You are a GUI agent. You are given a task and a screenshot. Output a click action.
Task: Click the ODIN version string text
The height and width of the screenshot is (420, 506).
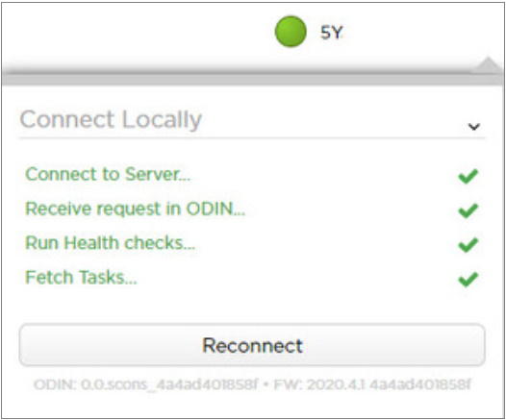(x=146, y=384)
